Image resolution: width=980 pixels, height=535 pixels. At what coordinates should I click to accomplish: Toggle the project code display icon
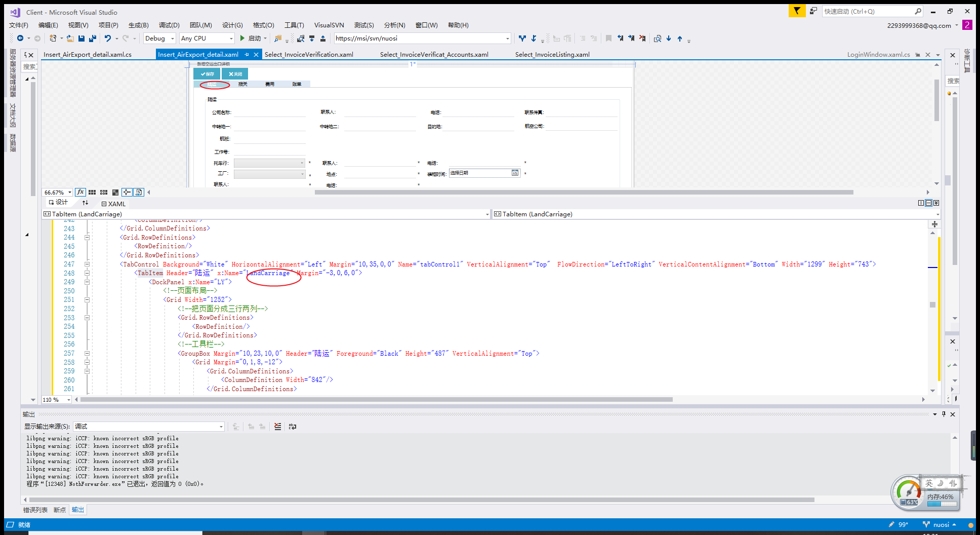[139, 192]
